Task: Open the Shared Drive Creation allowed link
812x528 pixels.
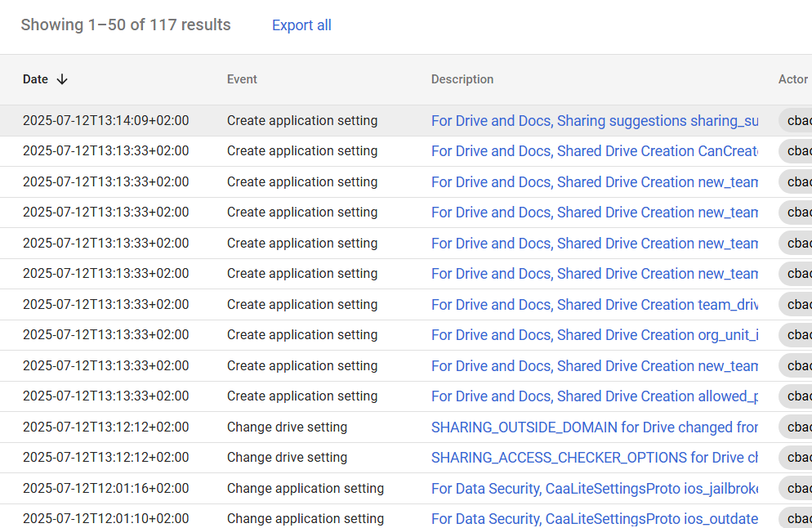Action: (594, 396)
